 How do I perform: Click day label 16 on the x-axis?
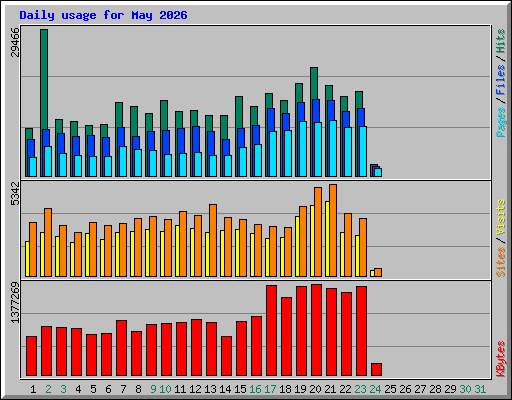pos(255,389)
